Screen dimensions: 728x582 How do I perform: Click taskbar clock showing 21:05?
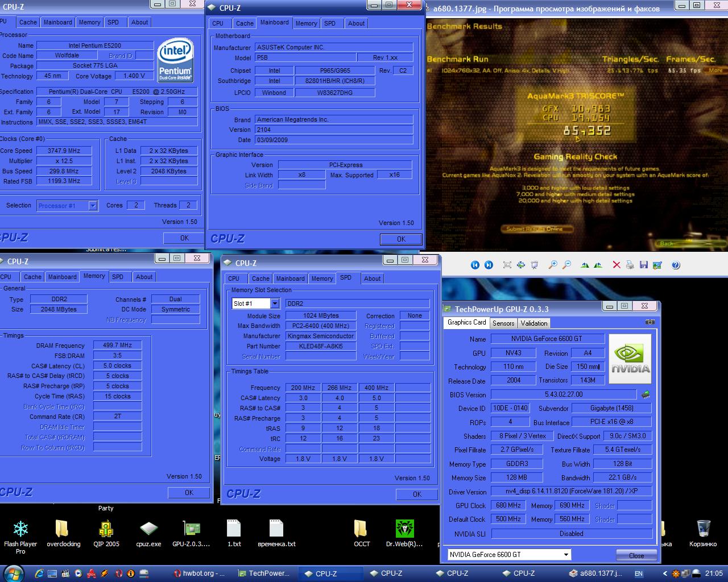click(714, 573)
